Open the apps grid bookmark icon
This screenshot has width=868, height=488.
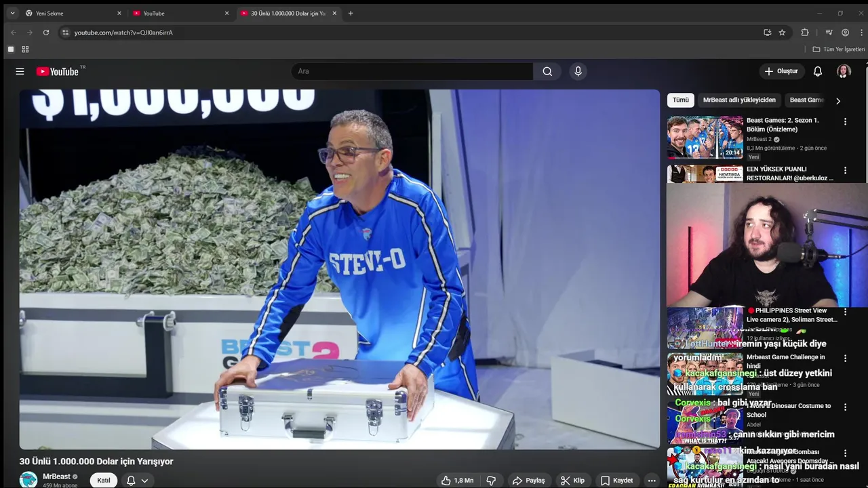[25, 49]
